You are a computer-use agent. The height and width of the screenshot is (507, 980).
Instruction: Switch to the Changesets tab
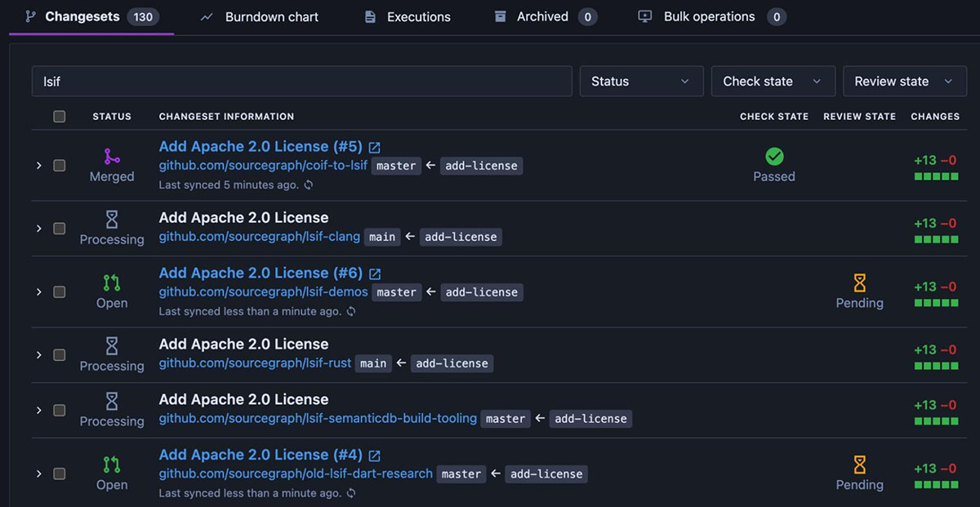[x=91, y=16]
